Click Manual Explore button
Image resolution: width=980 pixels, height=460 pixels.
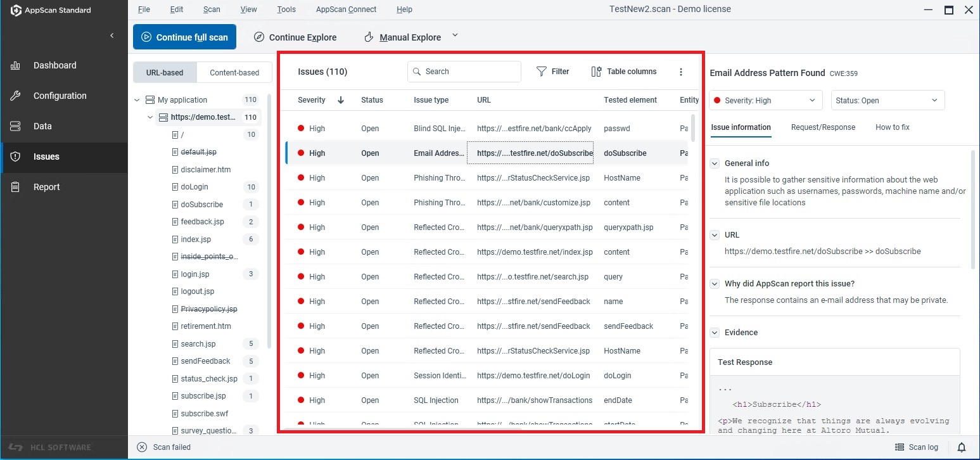[x=402, y=37]
